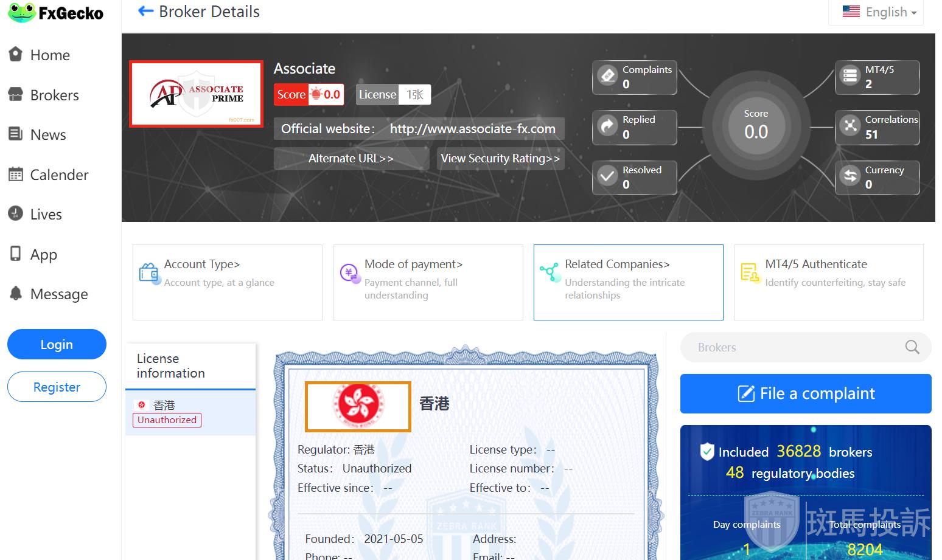Expand View Security Rating

[x=500, y=159]
